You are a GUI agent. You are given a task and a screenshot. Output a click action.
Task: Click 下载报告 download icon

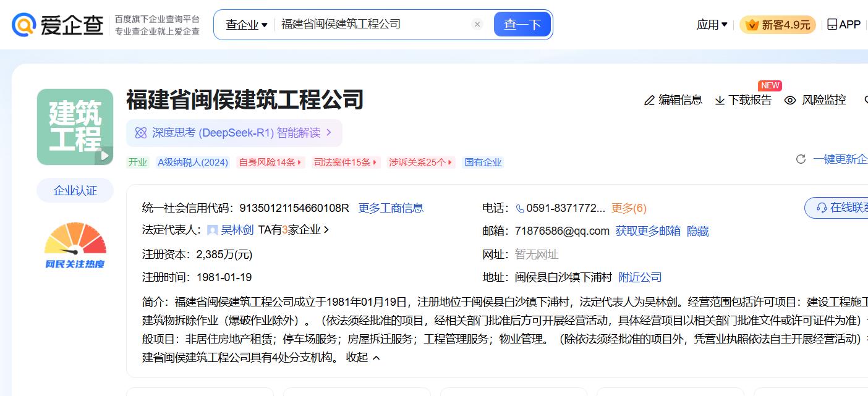[720, 100]
